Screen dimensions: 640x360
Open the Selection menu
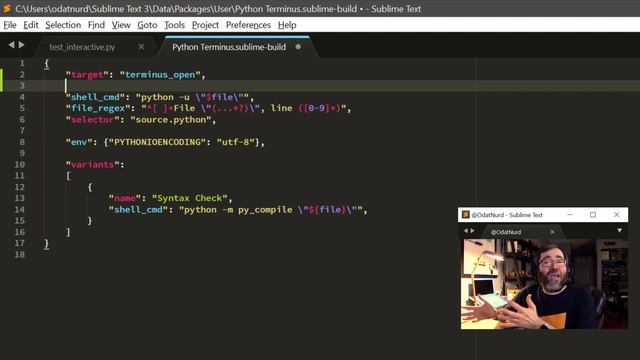(63, 25)
